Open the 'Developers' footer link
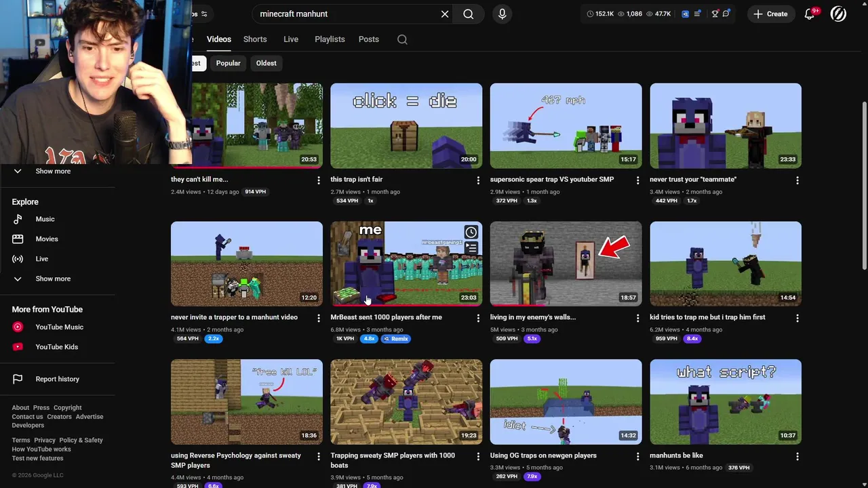 coord(28,426)
